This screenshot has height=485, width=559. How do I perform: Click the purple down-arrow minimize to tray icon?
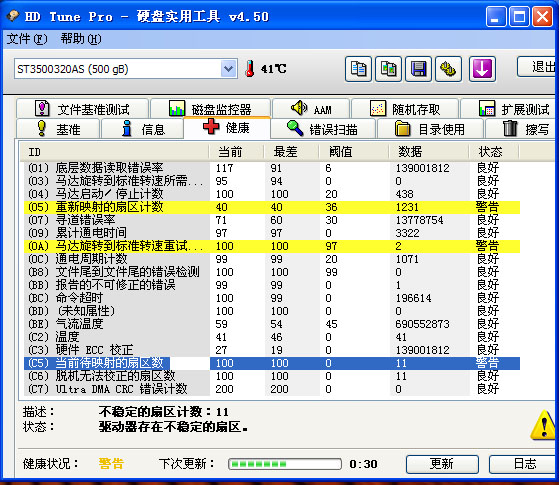tap(482, 69)
